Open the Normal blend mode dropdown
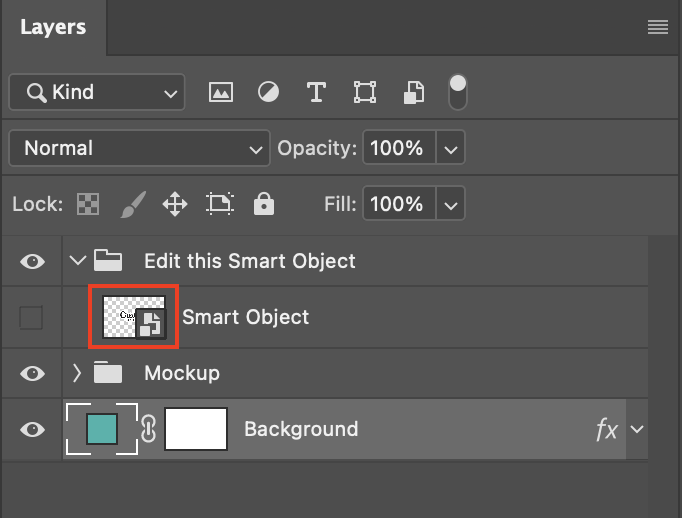Image resolution: width=682 pixels, height=518 pixels. [x=138, y=148]
